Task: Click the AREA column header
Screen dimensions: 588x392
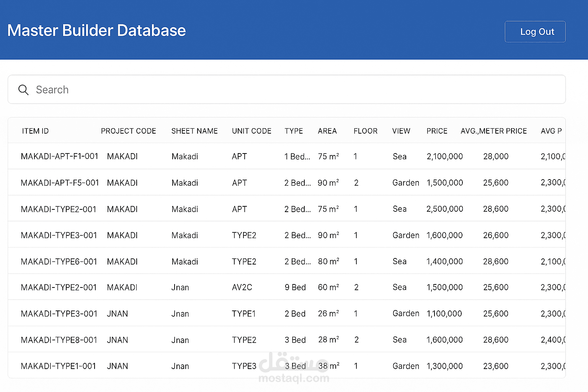Action: tap(327, 131)
